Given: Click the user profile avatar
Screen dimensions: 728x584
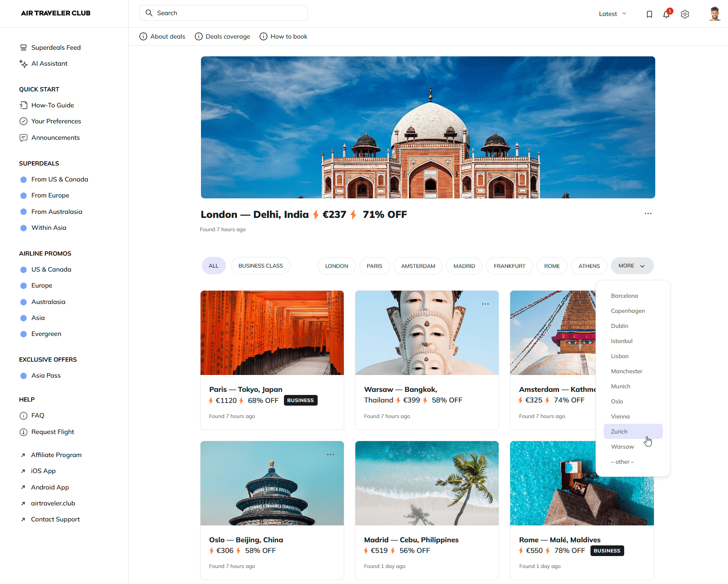Looking at the screenshot, I should (x=714, y=14).
